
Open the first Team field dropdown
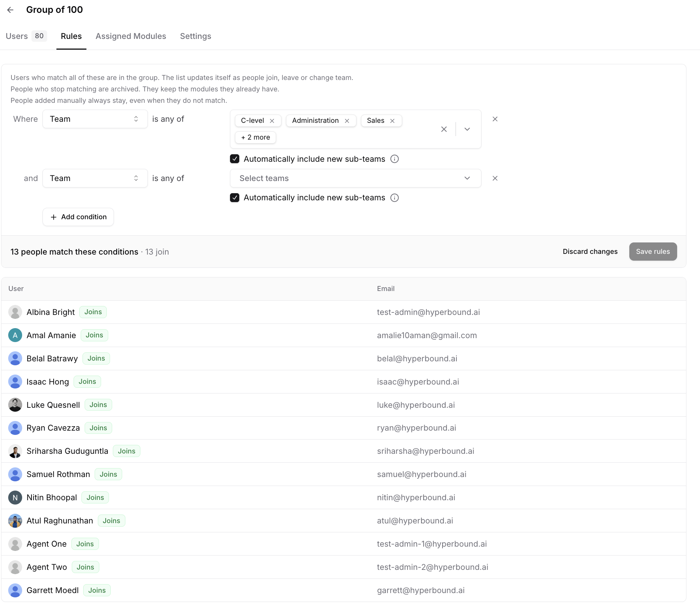pos(95,119)
